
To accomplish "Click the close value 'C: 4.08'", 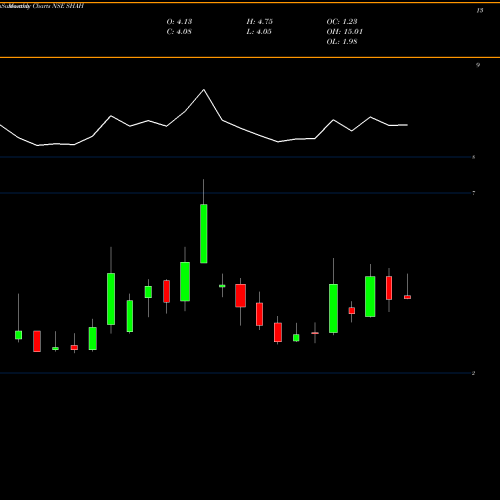I will pyautogui.click(x=179, y=32).
